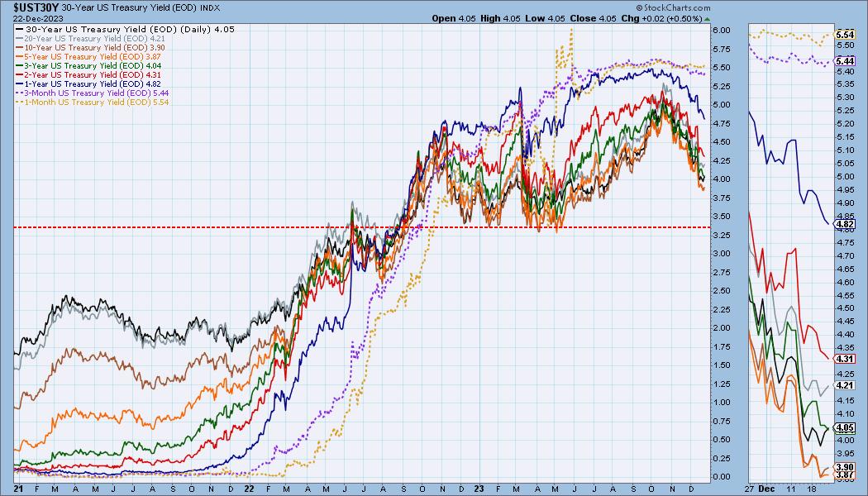This screenshot has height=496, width=868.
Task: Click the Close 4.05 value in header
Action: click(593, 18)
